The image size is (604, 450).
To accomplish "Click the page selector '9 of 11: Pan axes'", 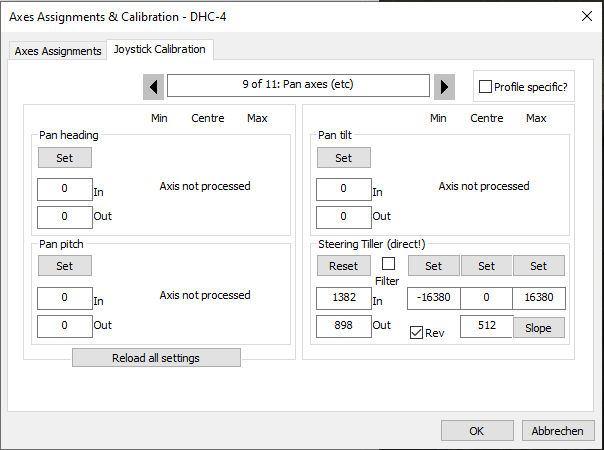I will [298, 85].
